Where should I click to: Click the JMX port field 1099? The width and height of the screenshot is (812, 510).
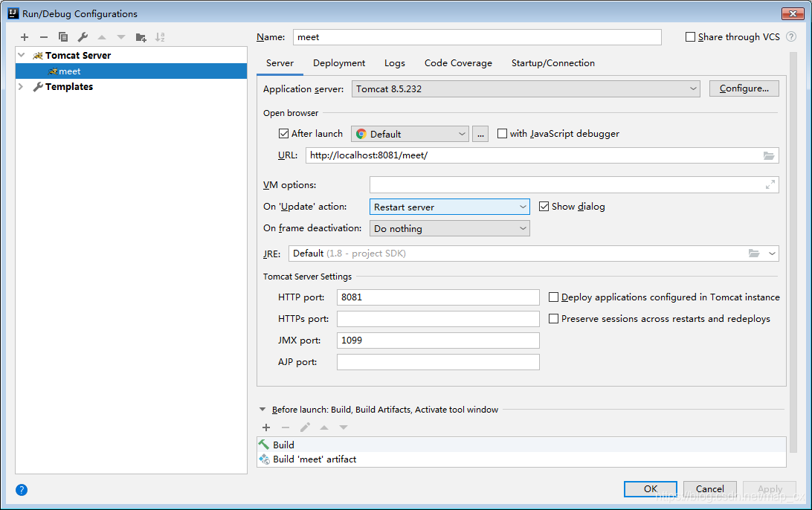point(438,340)
